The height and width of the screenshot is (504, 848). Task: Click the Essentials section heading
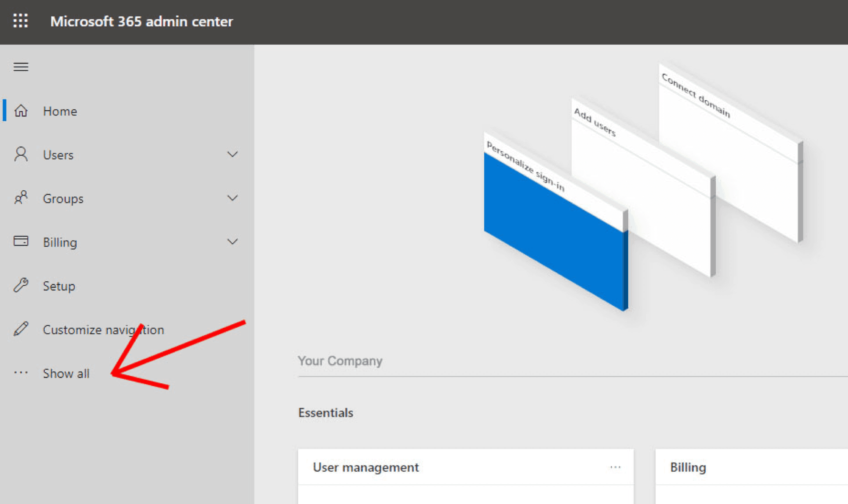(326, 413)
